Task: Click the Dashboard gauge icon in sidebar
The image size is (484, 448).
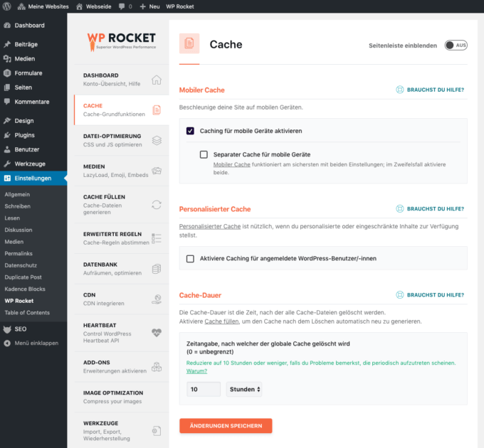Action: [x=7, y=26]
